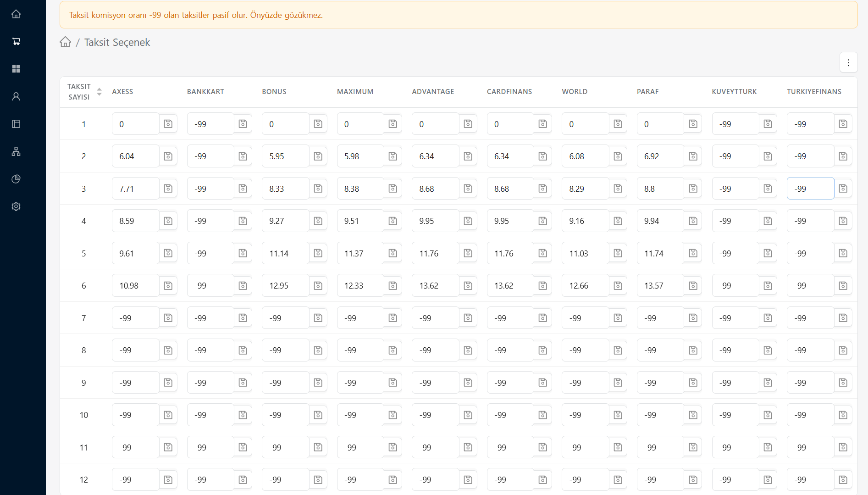Edit AXESS input showing 6.04

point(136,156)
